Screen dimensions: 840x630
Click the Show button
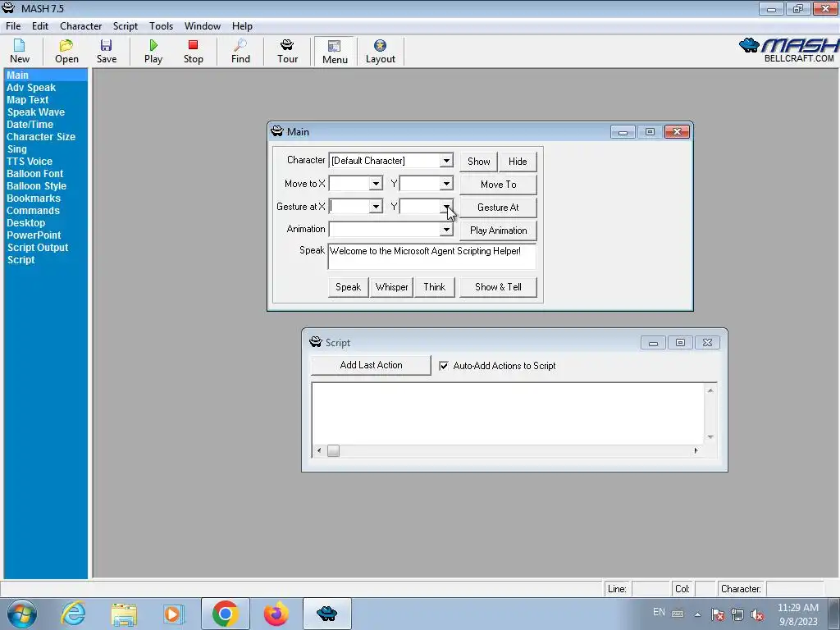click(x=478, y=162)
